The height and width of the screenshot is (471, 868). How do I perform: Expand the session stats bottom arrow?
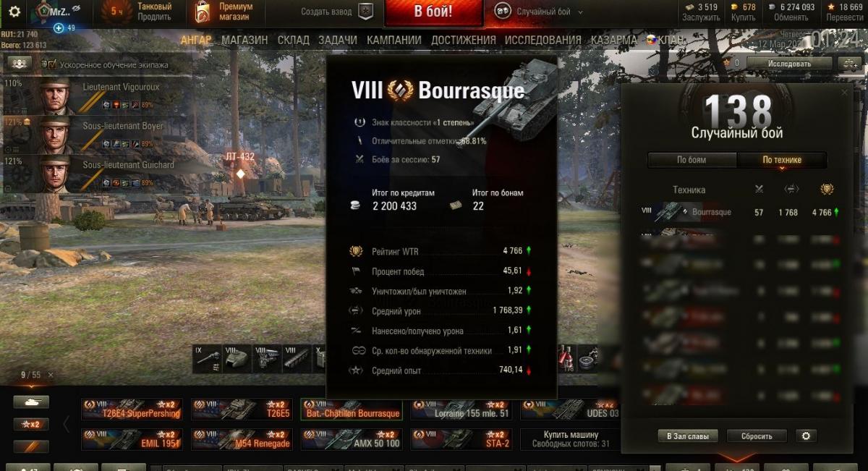click(737, 457)
